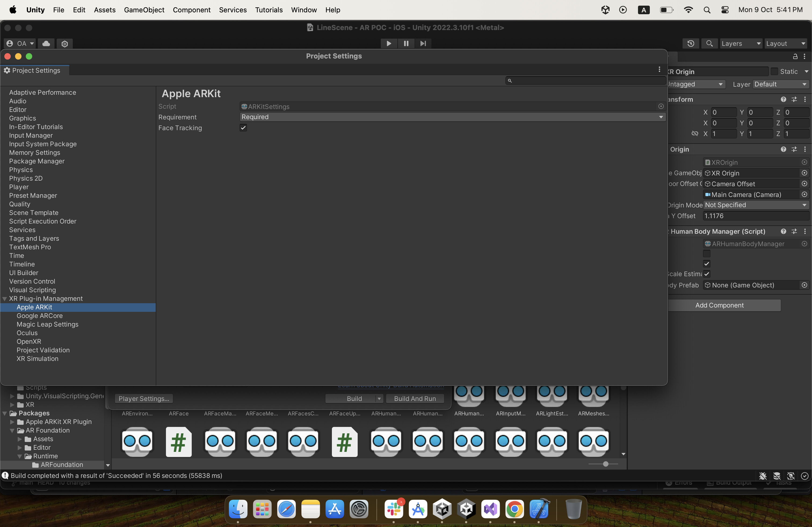The width and height of the screenshot is (812, 527).
Task: Expand the Apple ARKit XR Plugin folder
Action: [x=12, y=422]
